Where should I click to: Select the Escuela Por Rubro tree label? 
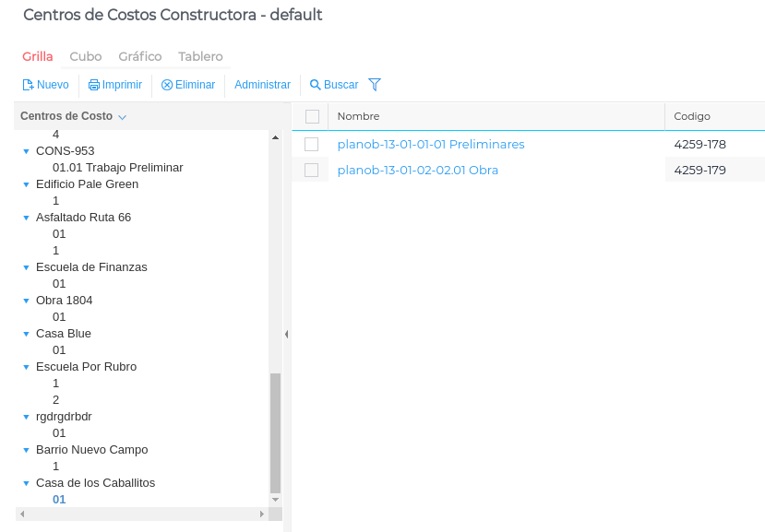coord(87,367)
